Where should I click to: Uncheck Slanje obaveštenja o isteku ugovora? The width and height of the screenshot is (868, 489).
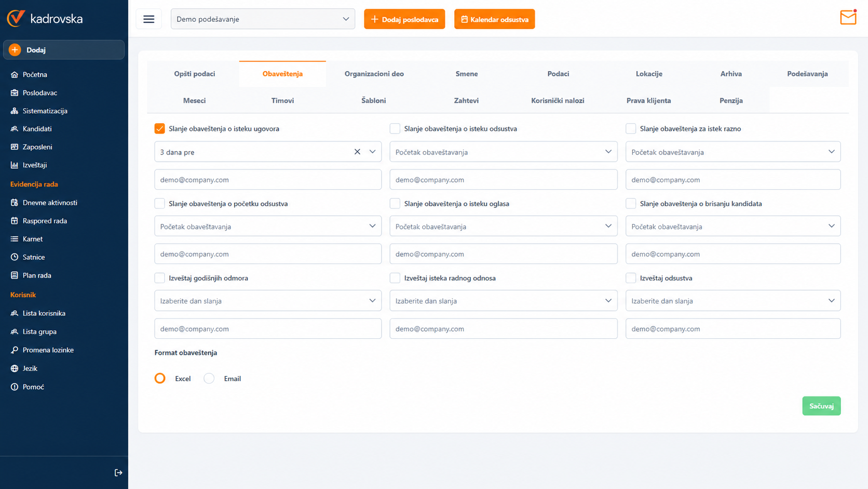[x=160, y=128]
